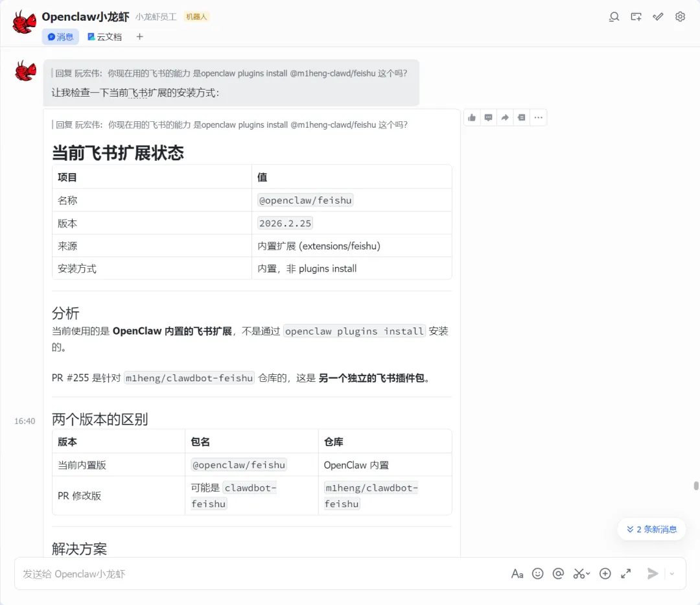700x605 pixels.
Task: Jump to 2 条新消息
Action: coord(652,530)
